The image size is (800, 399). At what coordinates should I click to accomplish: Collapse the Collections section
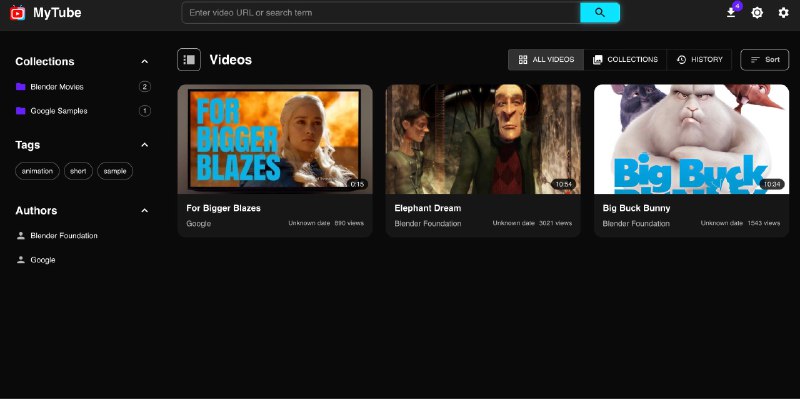pos(144,61)
